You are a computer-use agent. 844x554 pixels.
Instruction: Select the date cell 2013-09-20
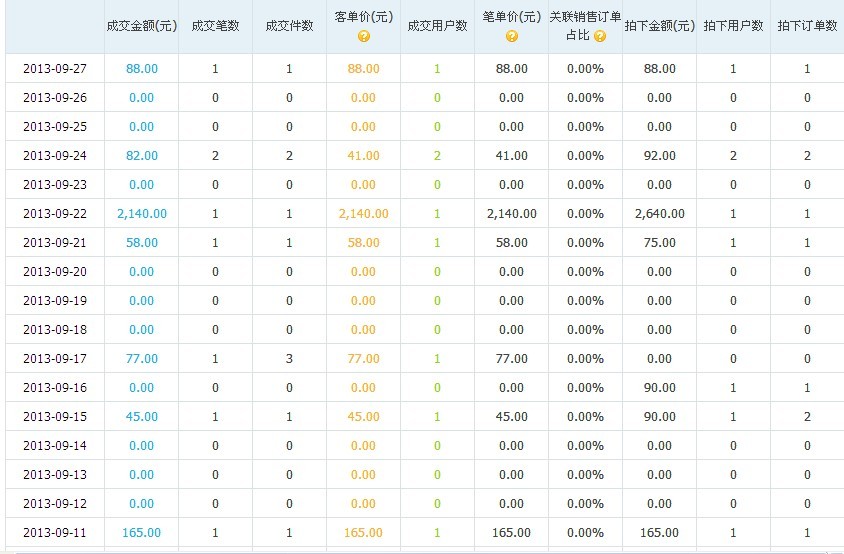pos(55,272)
